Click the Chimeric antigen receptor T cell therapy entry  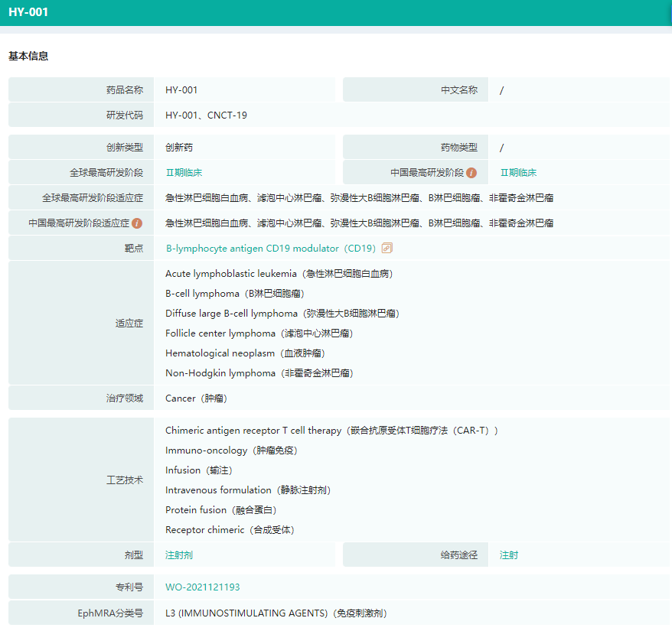click(331, 431)
